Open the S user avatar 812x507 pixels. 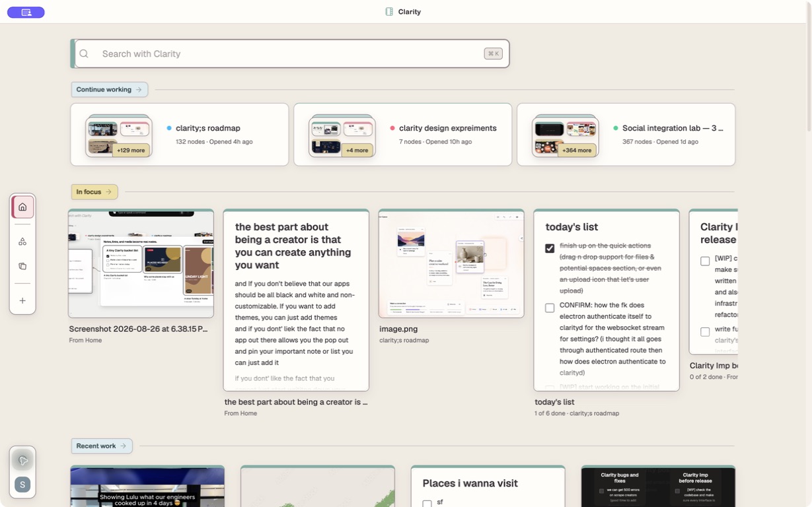(x=22, y=485)
